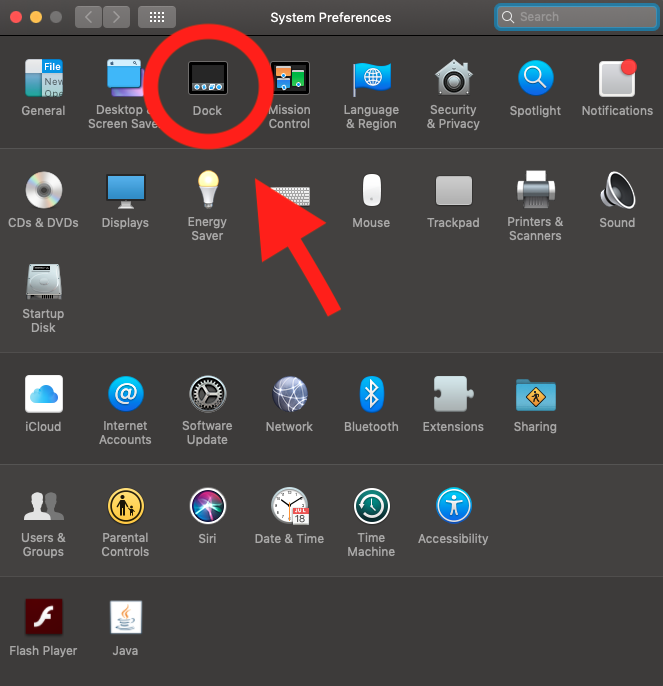Click the back navigation arrow
663x686 pixels.
89,17
